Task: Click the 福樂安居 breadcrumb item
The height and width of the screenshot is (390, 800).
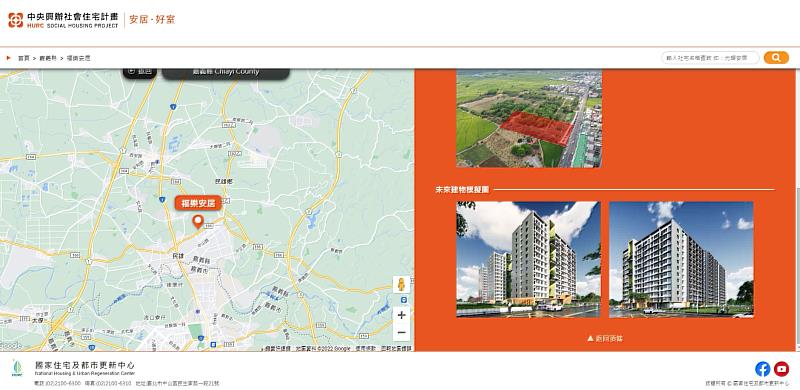Action: coord(79,58)
